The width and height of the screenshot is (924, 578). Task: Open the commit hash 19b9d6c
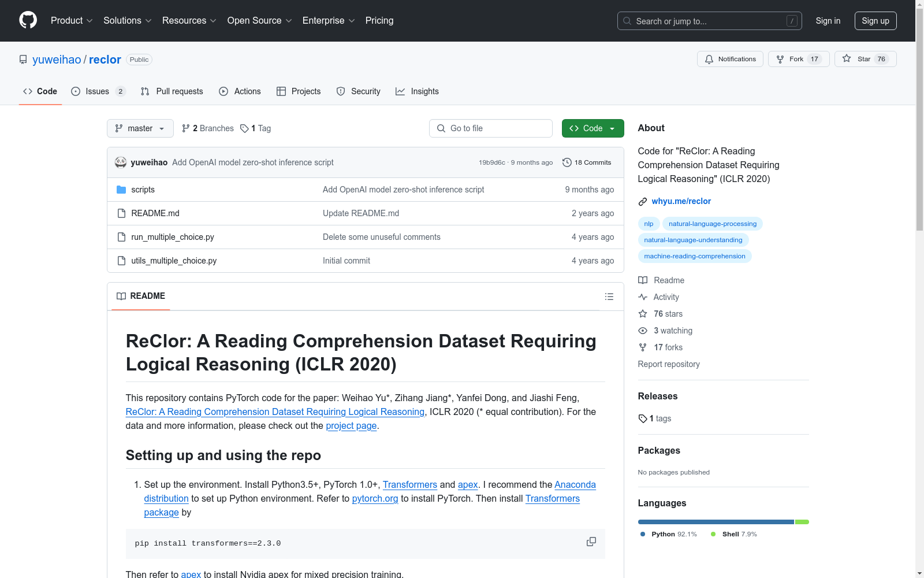click(492, 162)
